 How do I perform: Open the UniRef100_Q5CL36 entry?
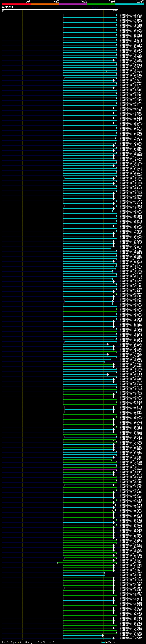pos(131,575)
